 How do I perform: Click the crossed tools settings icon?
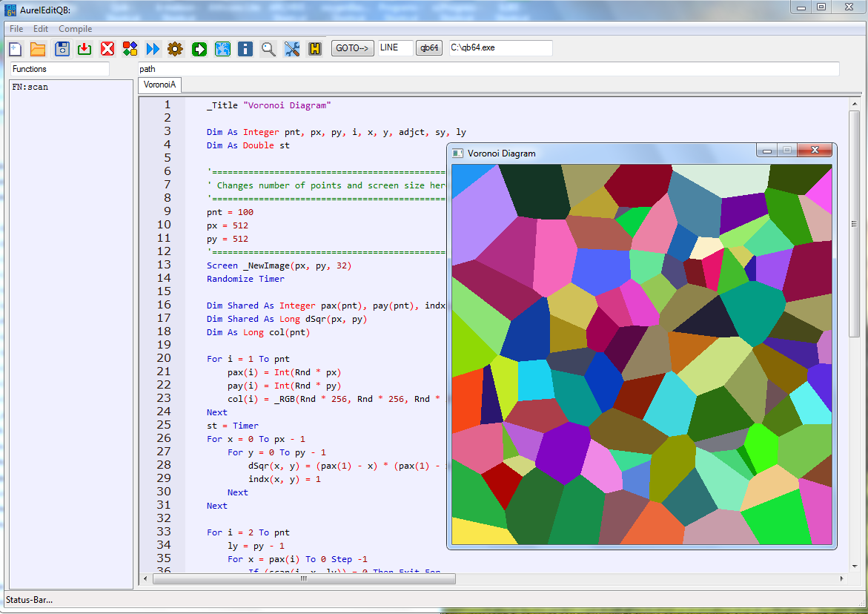tap(292, 49)
